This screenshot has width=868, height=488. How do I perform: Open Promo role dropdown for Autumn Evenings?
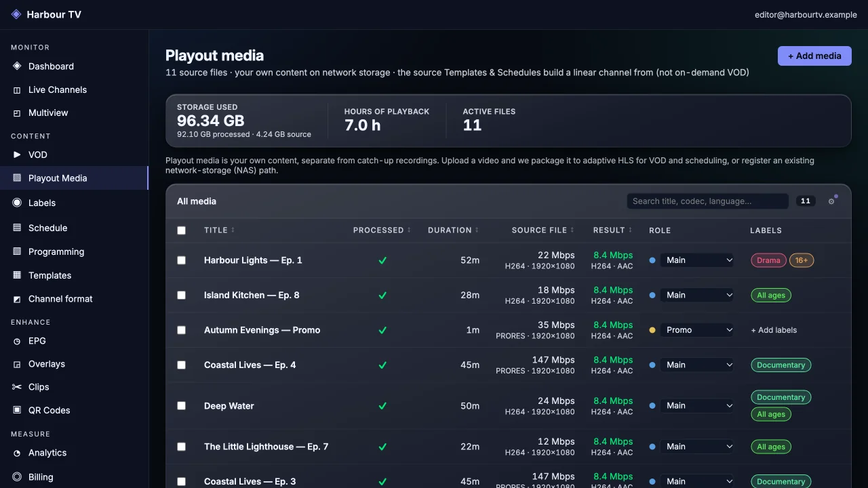point(696,330)
